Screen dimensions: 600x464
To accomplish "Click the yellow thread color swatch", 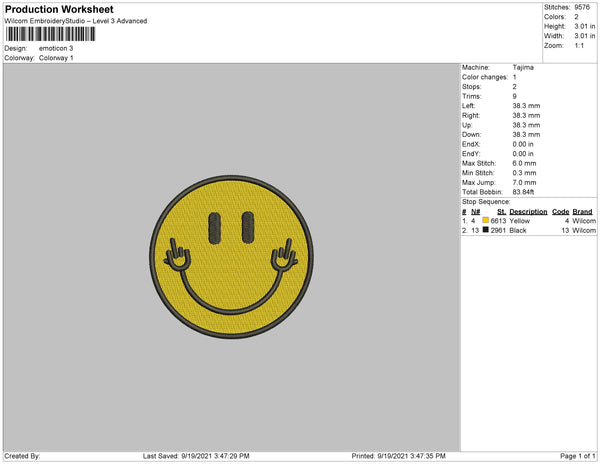I will coord(486,220).
